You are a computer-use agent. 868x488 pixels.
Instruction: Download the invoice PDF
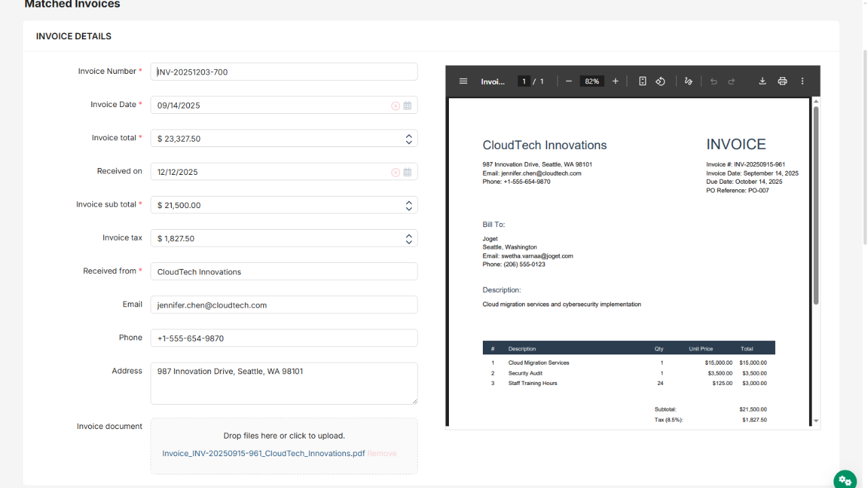(x=762, y=81)
